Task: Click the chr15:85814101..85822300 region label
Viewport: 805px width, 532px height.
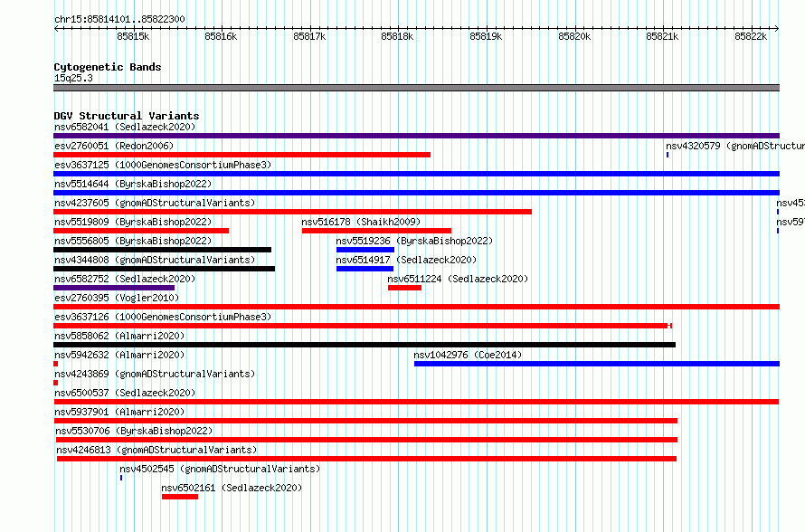Action: tap(119, 19)
